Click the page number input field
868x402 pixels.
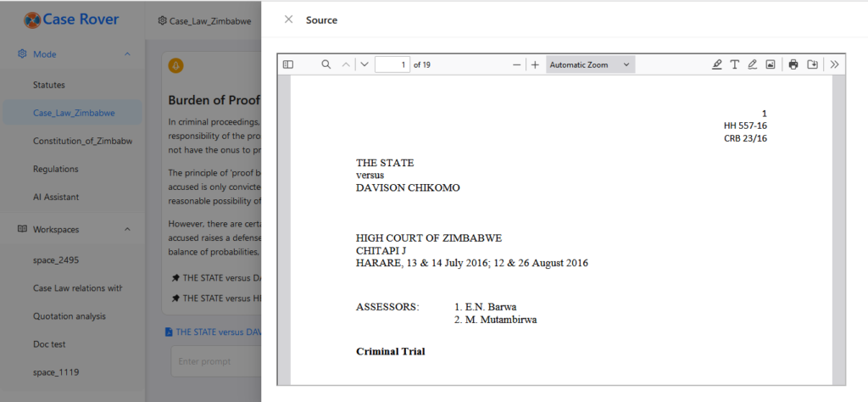[392, 64]
